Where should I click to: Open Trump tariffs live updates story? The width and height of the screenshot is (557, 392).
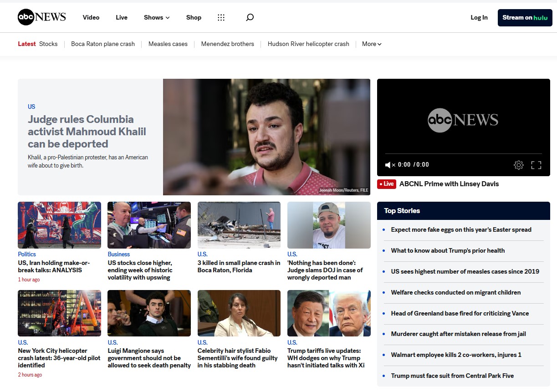tap(326, 358)
